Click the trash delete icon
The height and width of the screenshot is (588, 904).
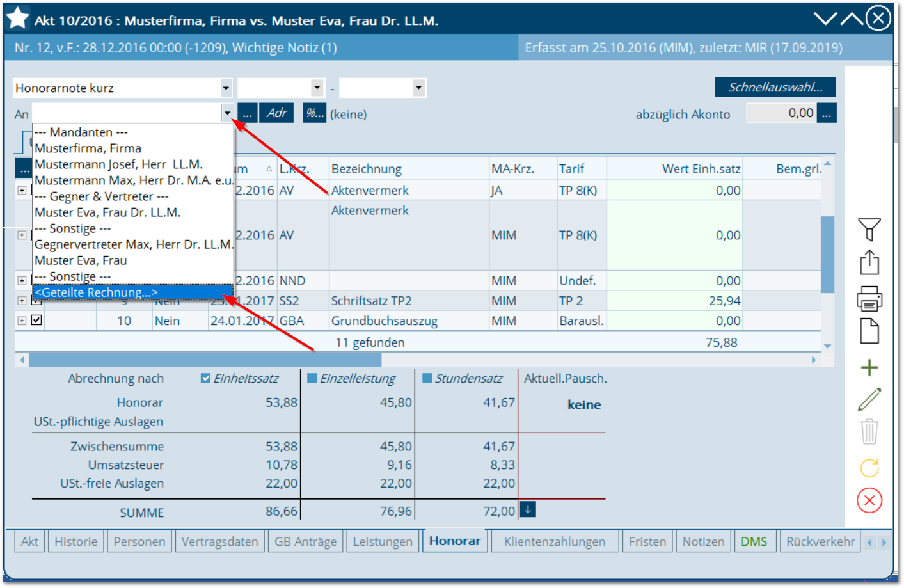(x=869, y=432)
